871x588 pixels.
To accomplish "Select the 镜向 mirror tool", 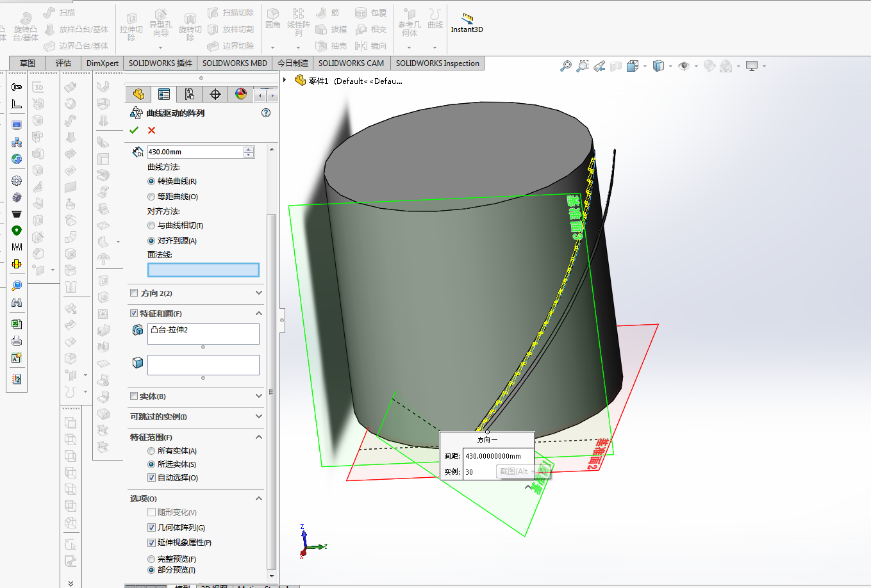I will (x=370, y=46).
